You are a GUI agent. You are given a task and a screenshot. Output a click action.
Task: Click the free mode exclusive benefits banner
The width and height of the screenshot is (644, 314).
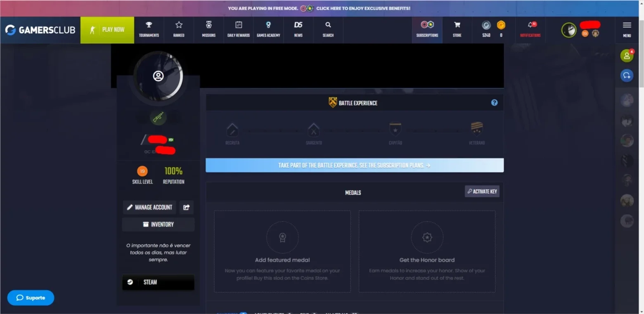pos(319,8)
